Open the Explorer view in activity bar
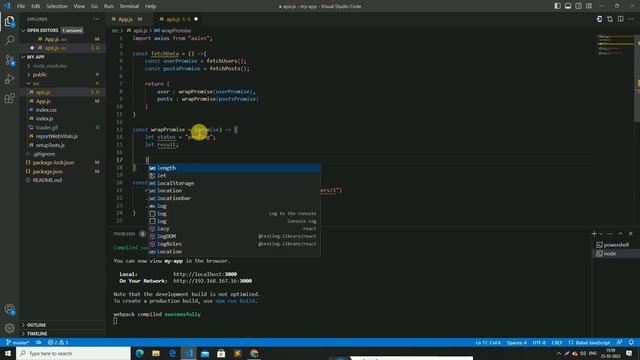 [9, 21]
